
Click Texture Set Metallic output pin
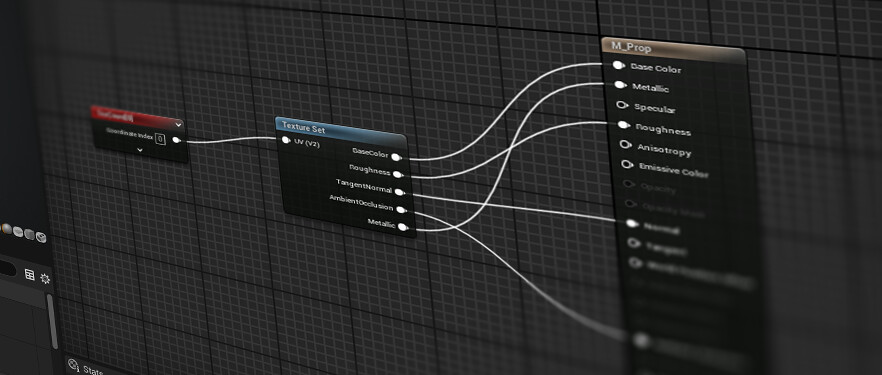[403, 227]
